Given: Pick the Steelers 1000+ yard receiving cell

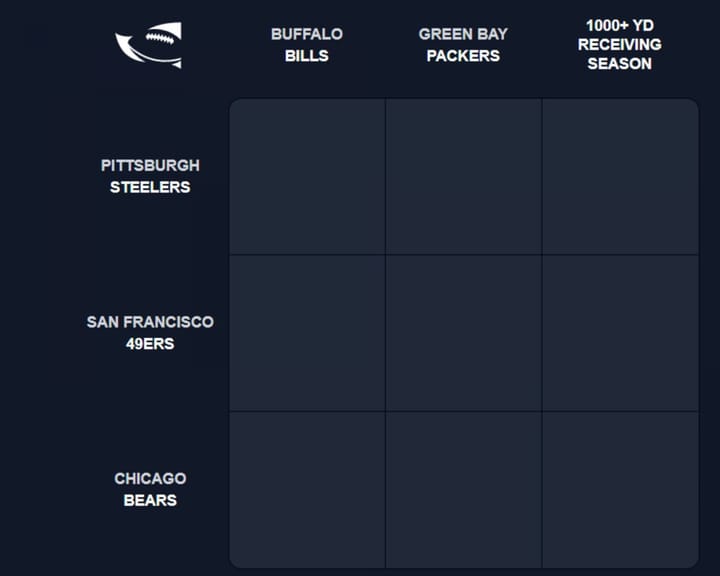Looking at the screenshot, I should click(x=620, y=177).
